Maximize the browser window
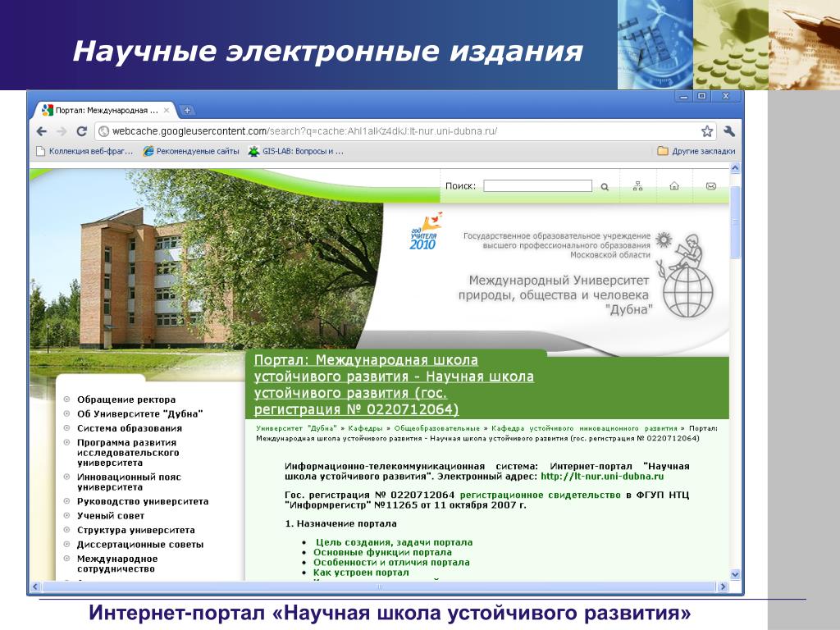 pyautogui.click(x=702, y=97)
